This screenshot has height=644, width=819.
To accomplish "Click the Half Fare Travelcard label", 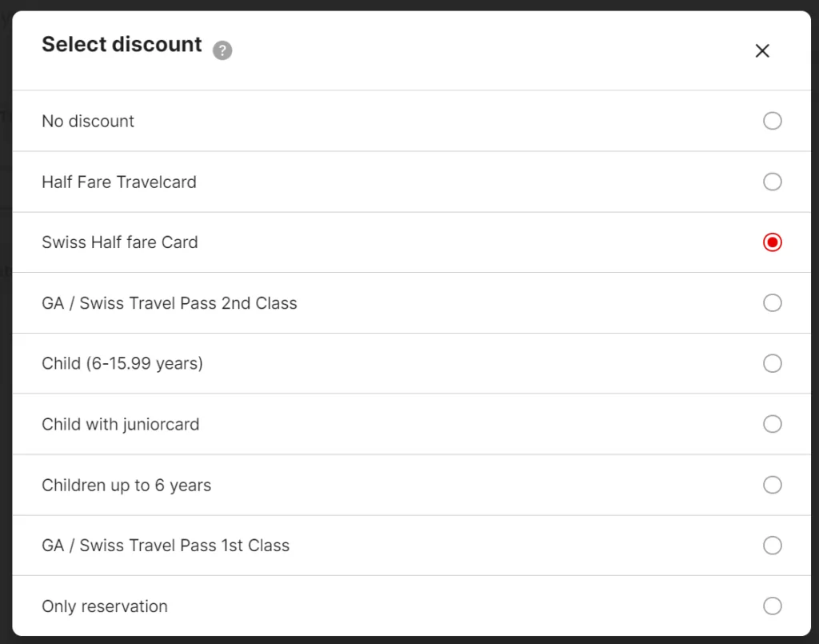I will click(x=119, y=182).
